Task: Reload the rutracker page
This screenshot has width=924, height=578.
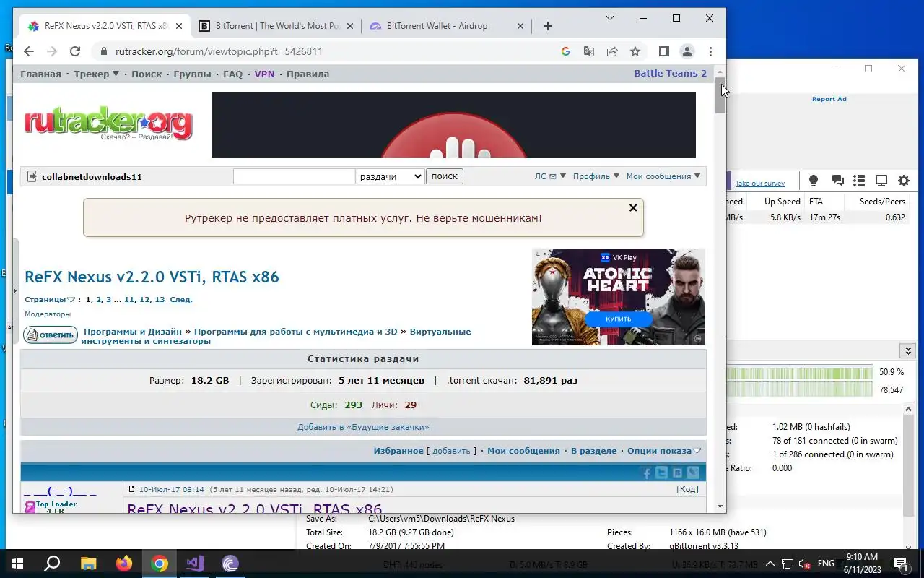Action: (x=75, y=51)
